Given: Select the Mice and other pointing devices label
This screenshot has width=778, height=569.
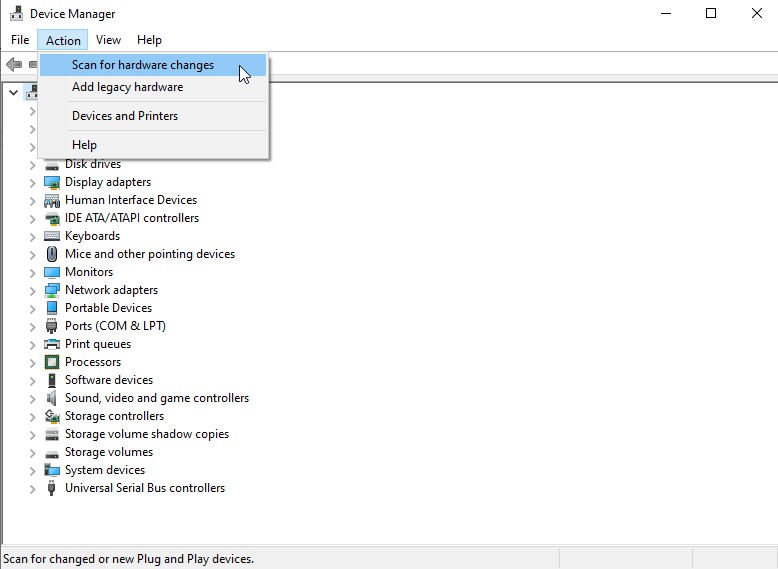Looking at the screenshot, I should [x=150, y=254].
